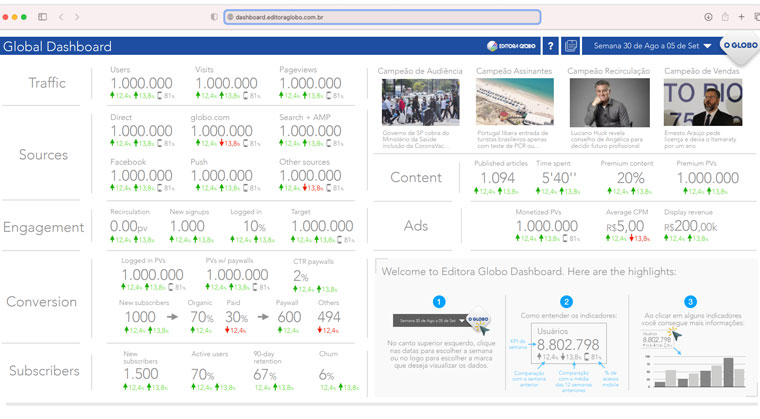Click the CTR paywalls 2% indicator
The height and width of the screenshot is (419, 760).
(301, 276)
